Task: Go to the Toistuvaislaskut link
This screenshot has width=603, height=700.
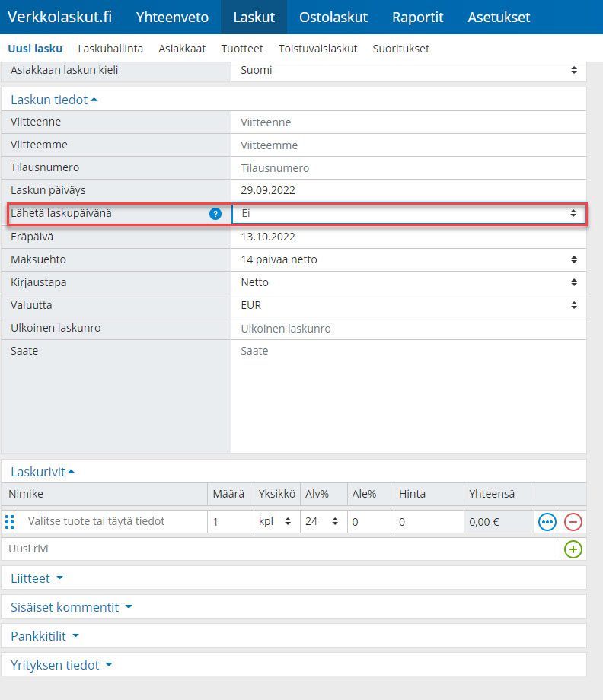Action: point(317,49)
